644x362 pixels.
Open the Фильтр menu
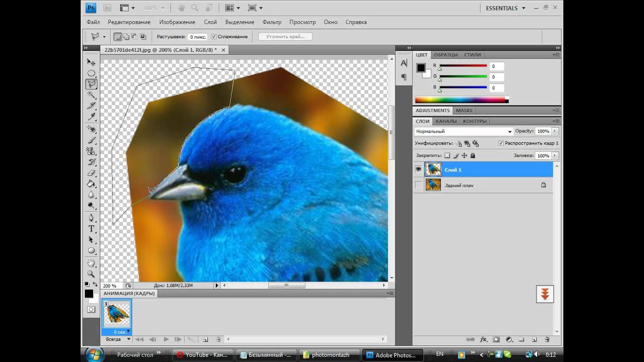(x=272, y=22)
